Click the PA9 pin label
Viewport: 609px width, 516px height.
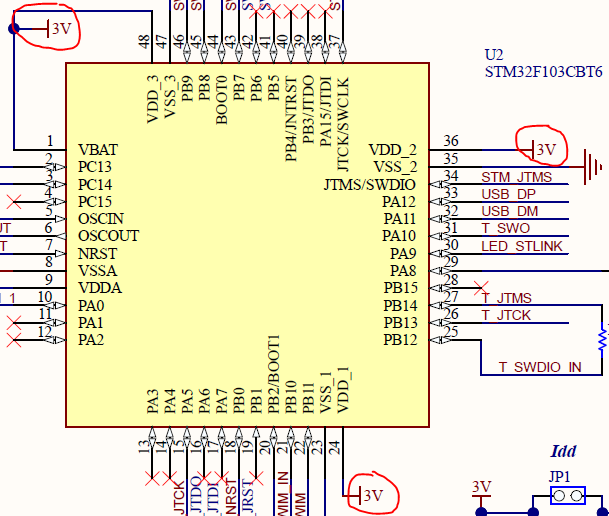(x=403, y=254)
